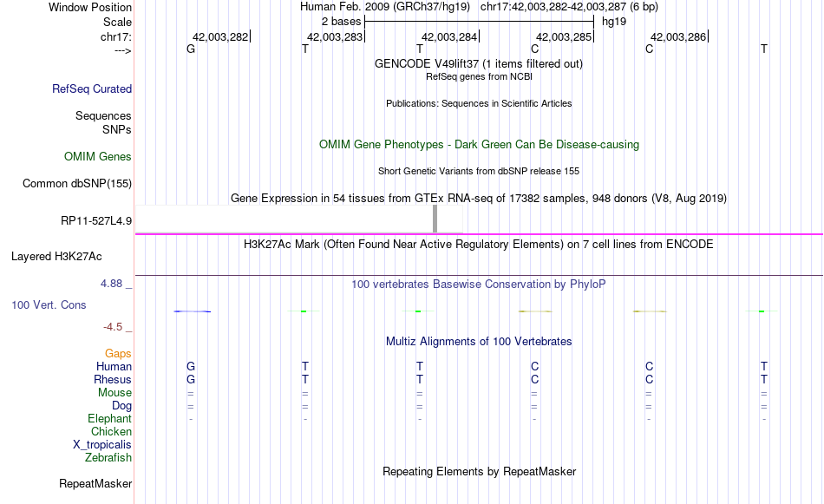Select the Common dbSNP(155) track label

tap(76, 183)
